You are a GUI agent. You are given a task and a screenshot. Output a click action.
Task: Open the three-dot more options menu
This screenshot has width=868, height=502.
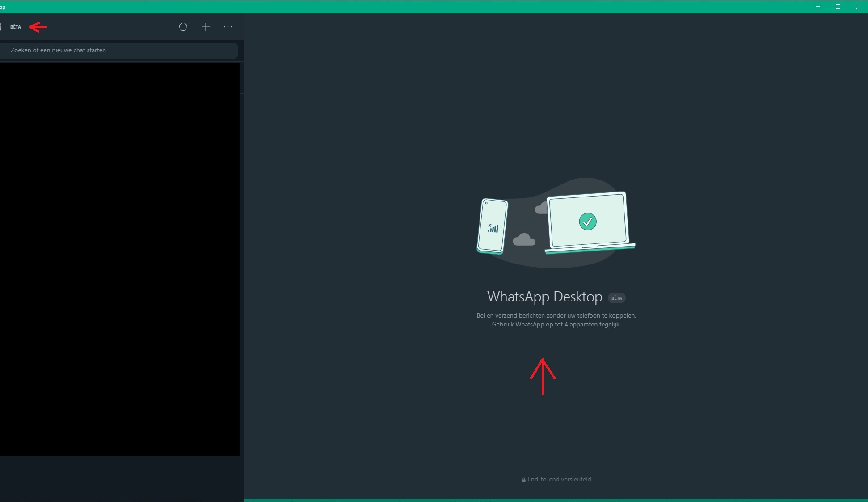coord(228,27)
